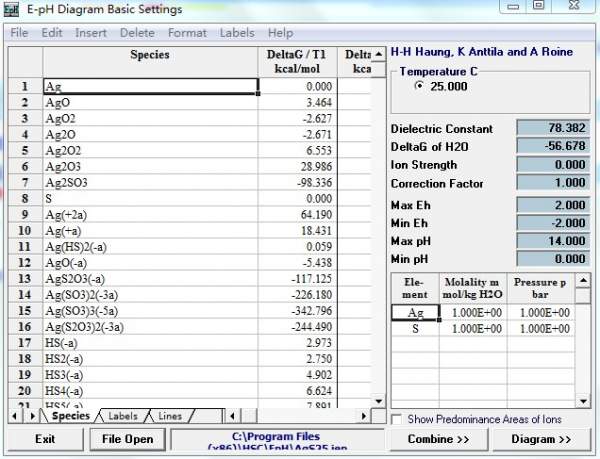
Task: Select the Ag species cell in row 1
Action: tap(151, 86)
